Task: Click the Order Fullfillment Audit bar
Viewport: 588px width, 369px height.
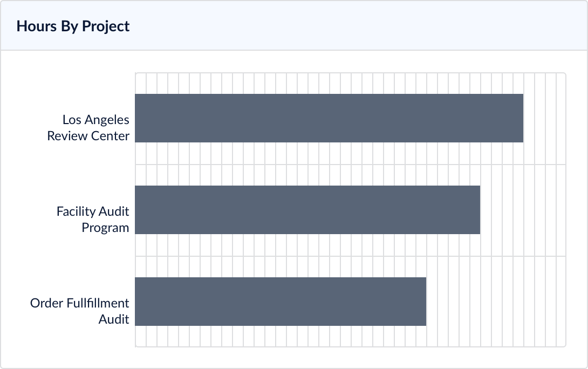Action: tap(281, 302)
